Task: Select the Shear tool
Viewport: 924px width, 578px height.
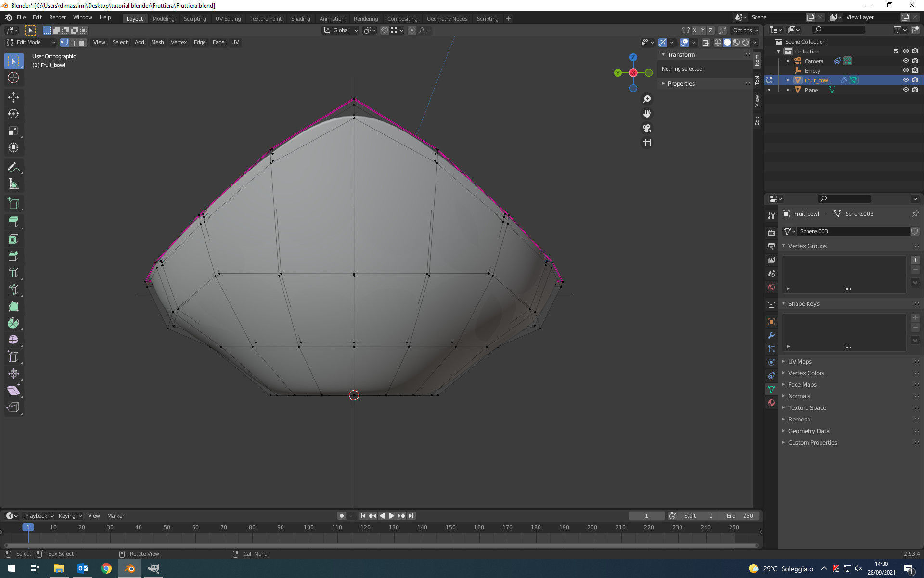Action: click(13, 391)
